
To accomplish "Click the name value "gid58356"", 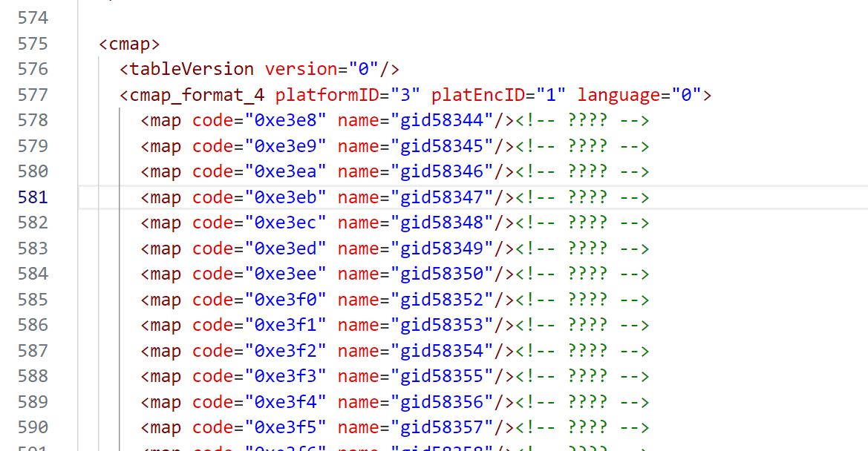I will [x=447, y=402].
